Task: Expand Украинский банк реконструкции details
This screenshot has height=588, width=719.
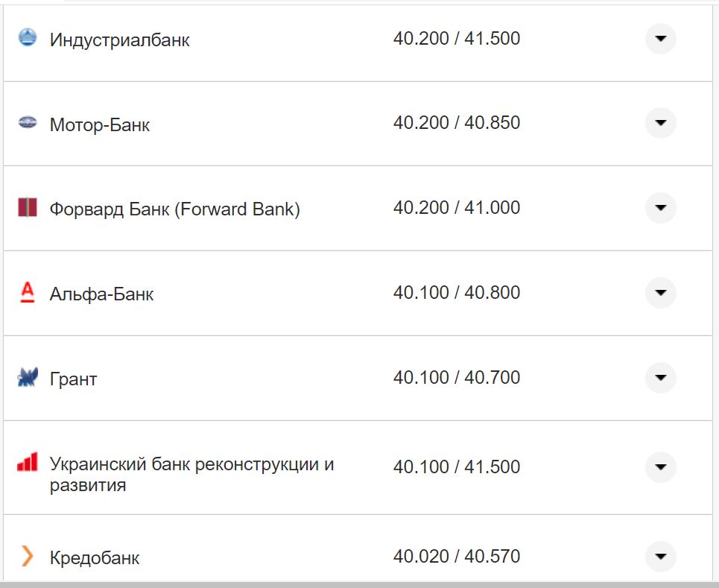Action: coord(660,467)
